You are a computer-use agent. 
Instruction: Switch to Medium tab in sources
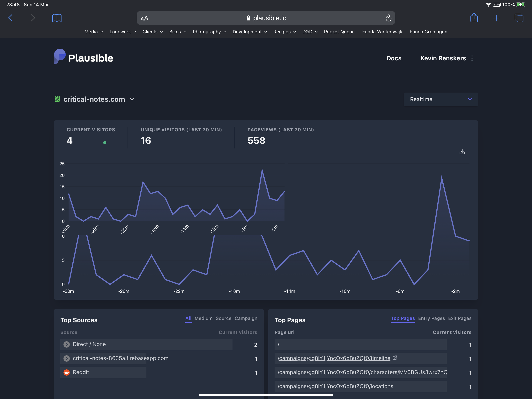point(203,318)
